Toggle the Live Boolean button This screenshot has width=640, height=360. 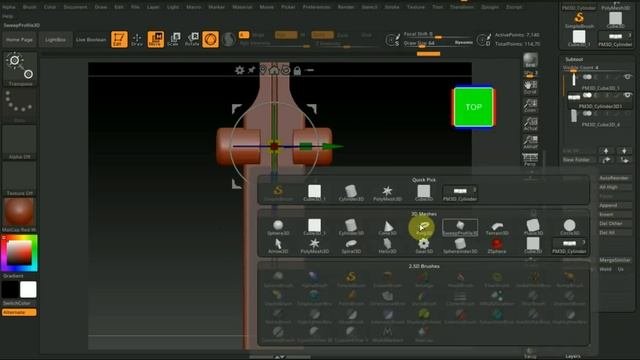[91, 40]
